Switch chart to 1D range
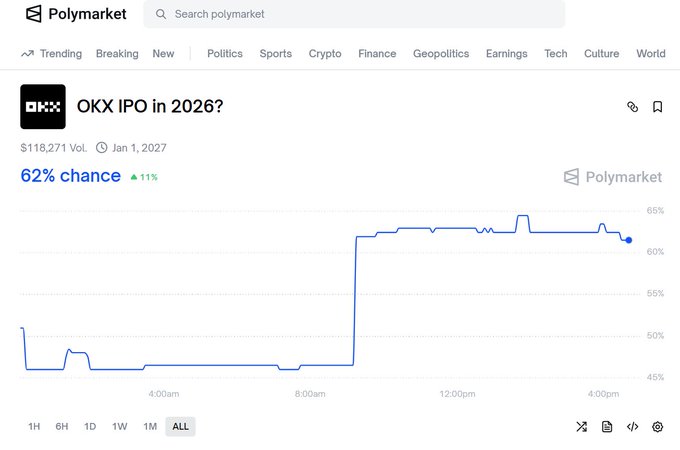The width and height of the screenshot is (680, 450). [90, 427]
